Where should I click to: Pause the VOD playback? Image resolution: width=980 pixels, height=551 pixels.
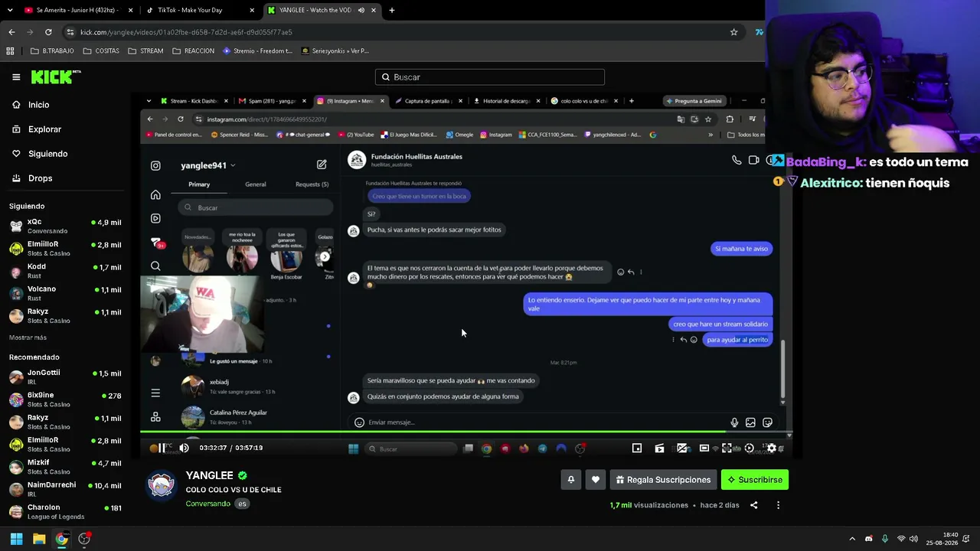point(161,448)
